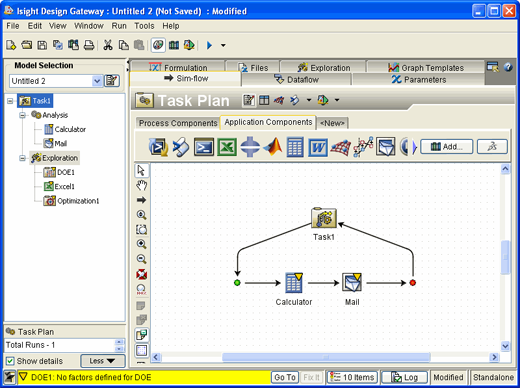Click the Cut scissors toolbar icon
Screen dimensions: 520x388
(x=108, y=45)
